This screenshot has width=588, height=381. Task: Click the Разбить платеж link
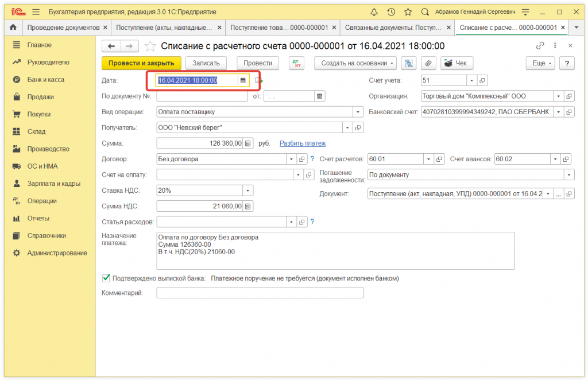point(302,143)
